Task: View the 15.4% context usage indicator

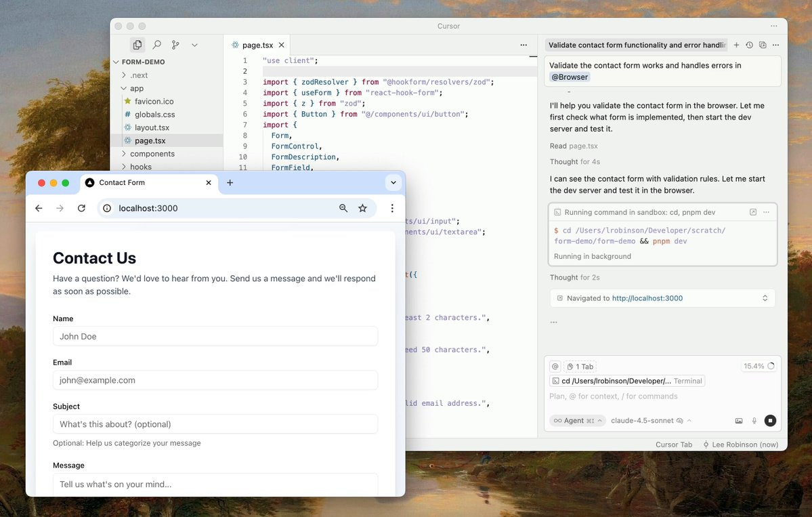Action: pos(759,366)
